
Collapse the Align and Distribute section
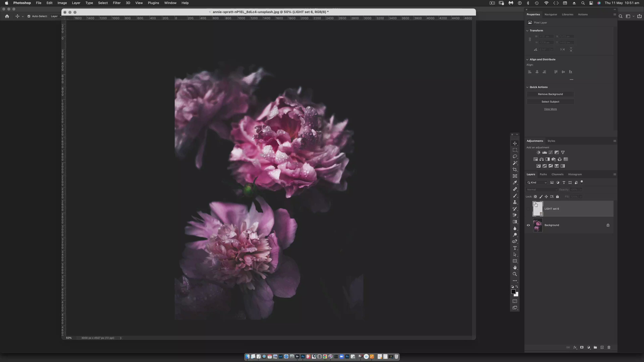click(527, 59)
